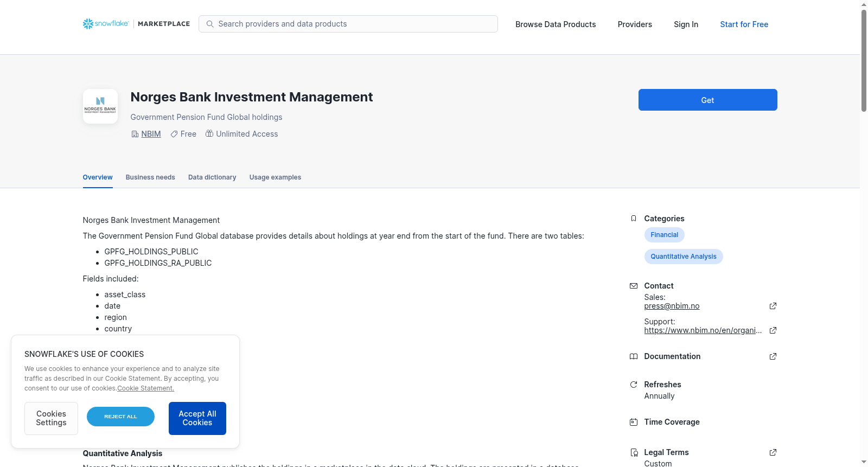
Task: Open the Documentation link
Action: 672,356
